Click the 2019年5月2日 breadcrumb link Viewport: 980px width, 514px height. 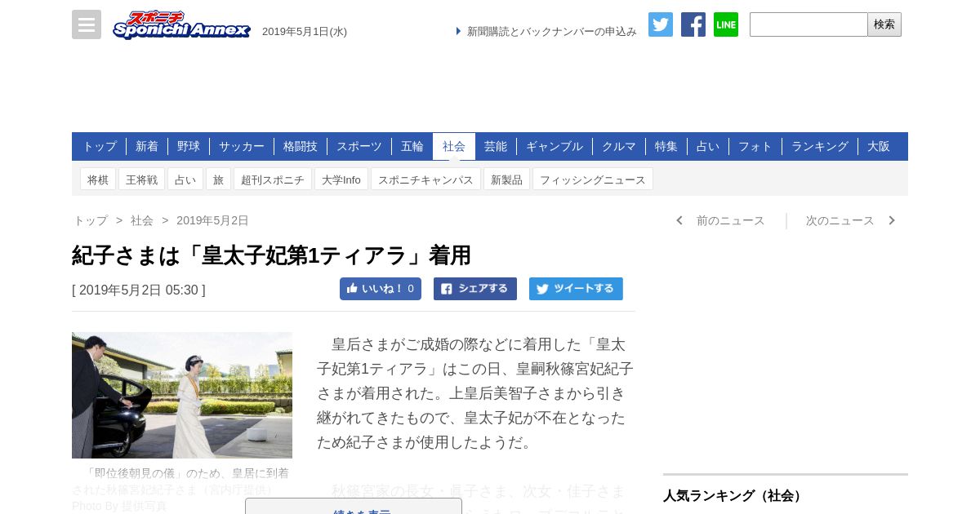pos(212,220)
